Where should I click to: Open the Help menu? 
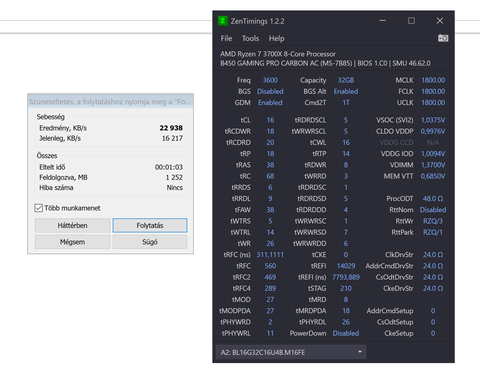pyautogui.click(x=277, y=39)
